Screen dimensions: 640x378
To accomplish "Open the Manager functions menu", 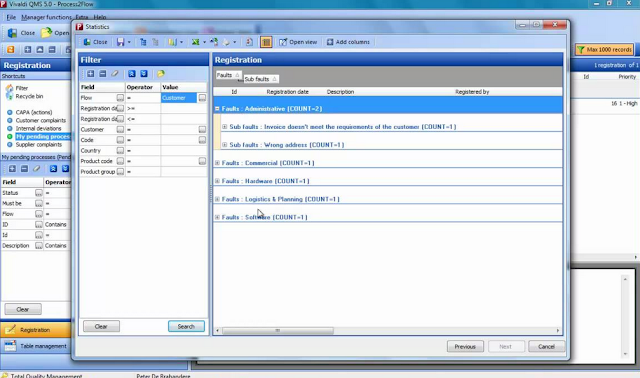I will tap(46, 17).
